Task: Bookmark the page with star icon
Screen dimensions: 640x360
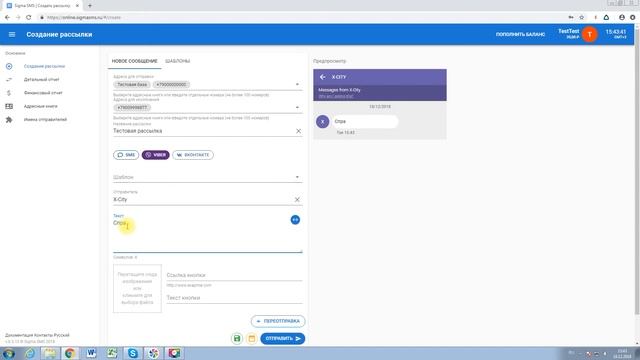Action: click(582, 17)
